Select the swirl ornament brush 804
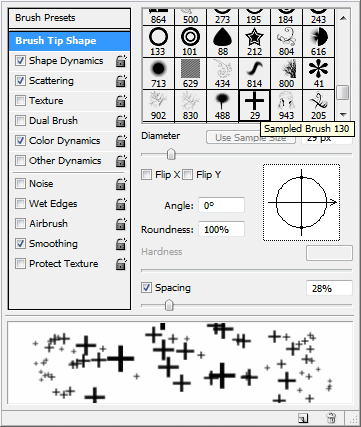This screenshot has height=427, width=361. pyautogui.click(x=286, y=41)
